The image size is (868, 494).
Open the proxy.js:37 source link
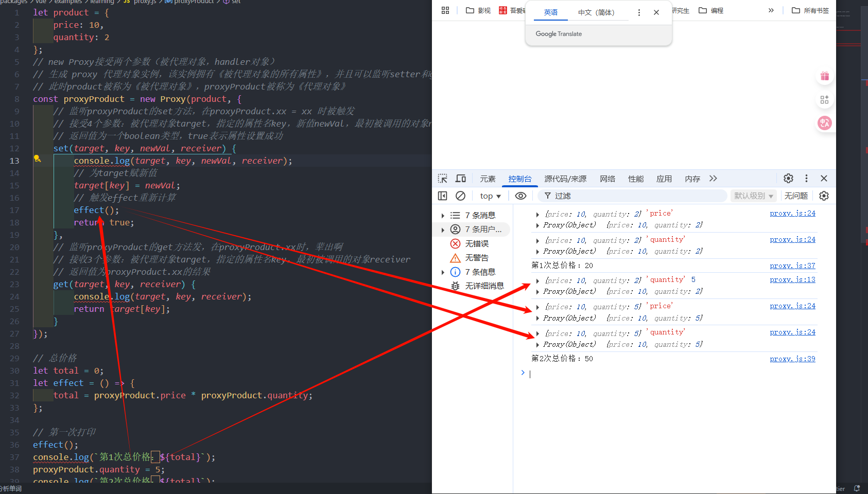792,266
